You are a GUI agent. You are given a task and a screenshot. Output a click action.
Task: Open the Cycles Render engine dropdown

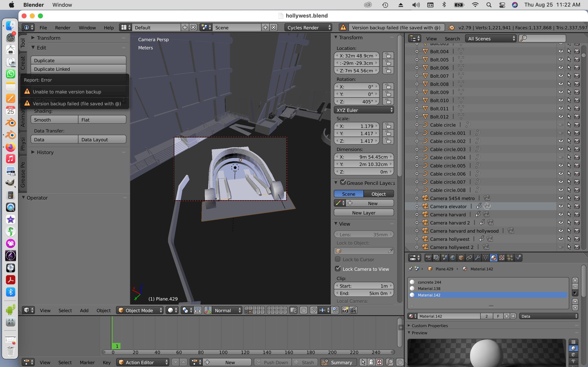click(308, 28)
